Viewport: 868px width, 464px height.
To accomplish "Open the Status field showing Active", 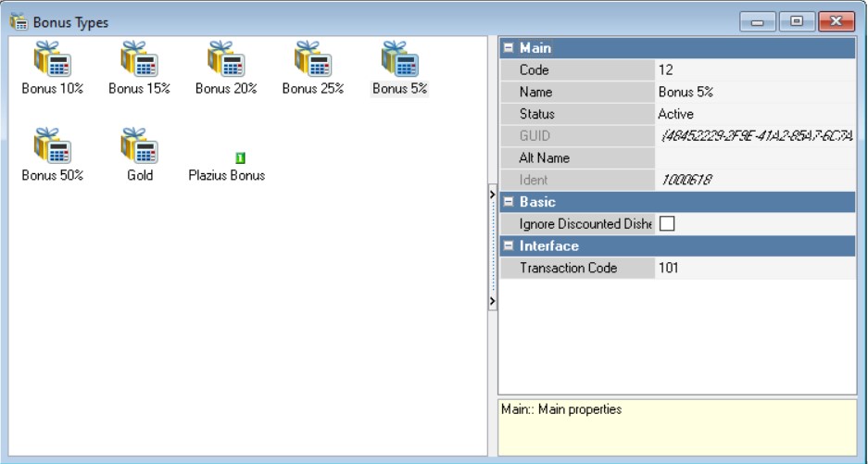I will [x=754, y=114].
